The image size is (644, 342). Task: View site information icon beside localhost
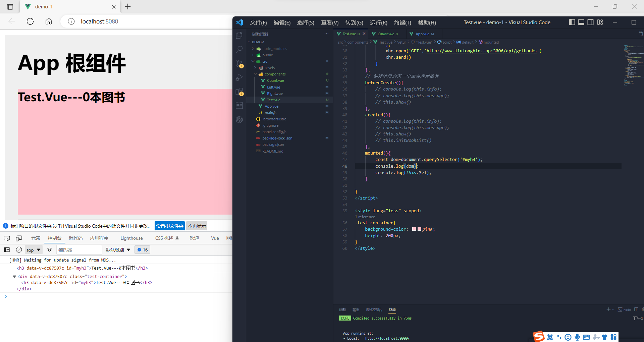[71, 21]
